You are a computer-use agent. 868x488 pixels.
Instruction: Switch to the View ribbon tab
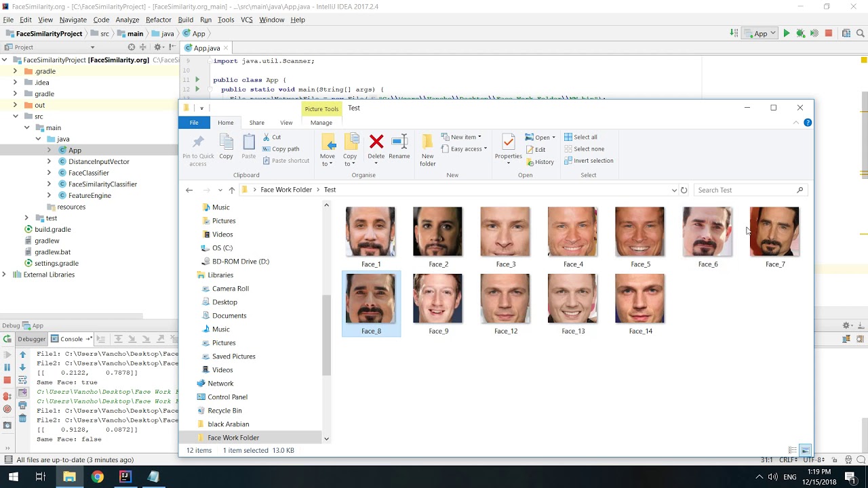[x=286, y=123]
